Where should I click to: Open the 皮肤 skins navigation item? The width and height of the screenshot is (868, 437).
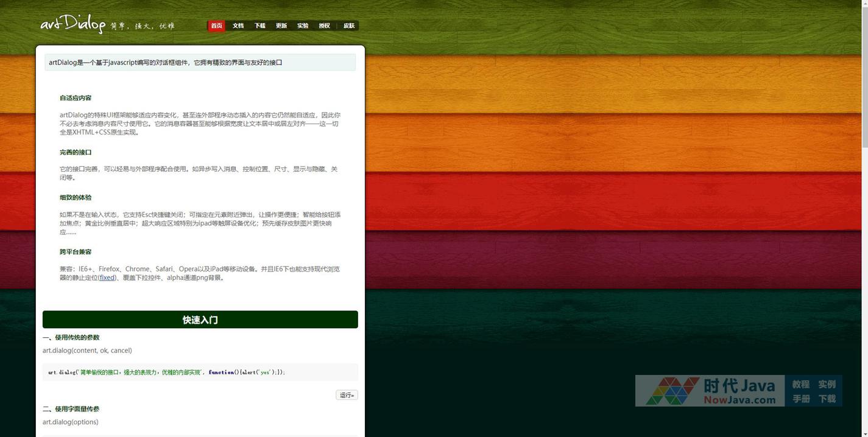pyautogui.click(x=348, y=26)
